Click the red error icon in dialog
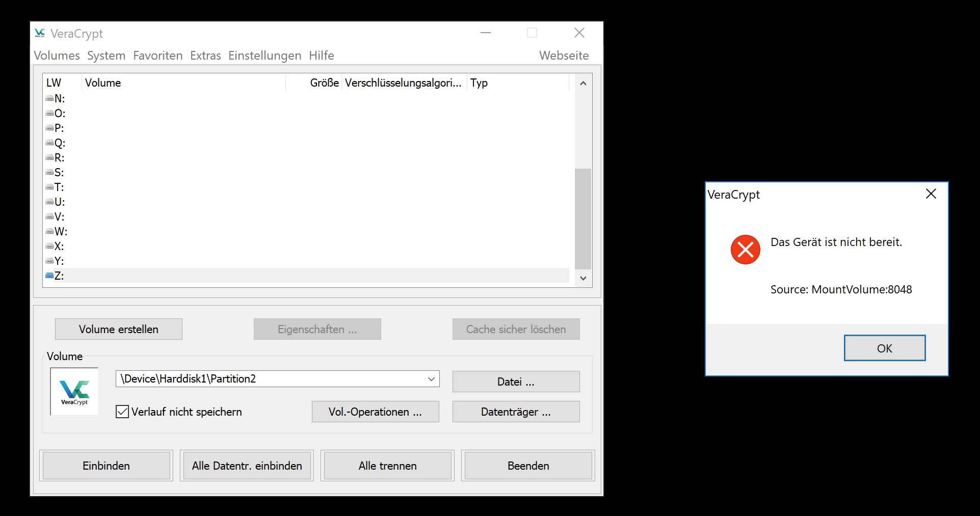The height and width of the screenshot is (516, 980). pos(745,250)
